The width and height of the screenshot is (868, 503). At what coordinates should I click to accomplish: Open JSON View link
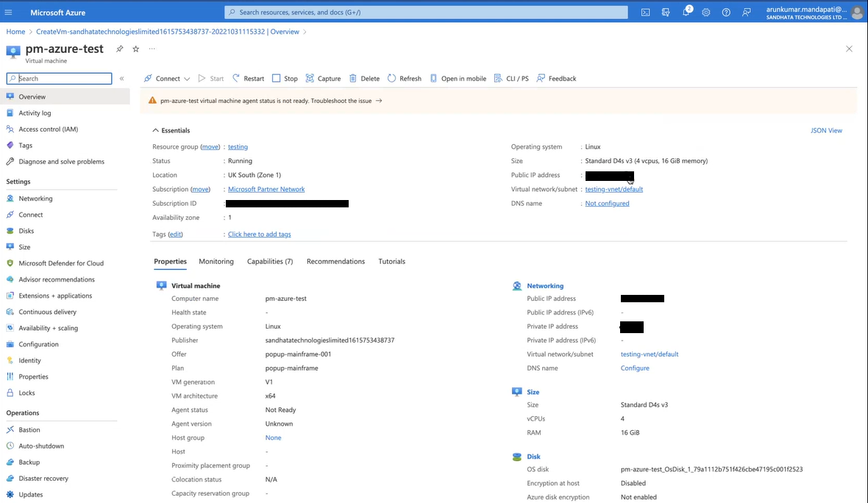click(x=826, y=131)
